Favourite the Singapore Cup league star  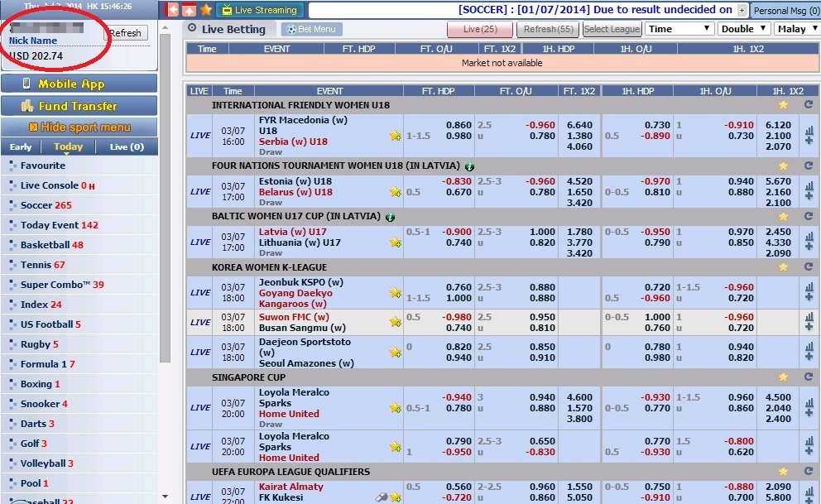pos(783,377)
